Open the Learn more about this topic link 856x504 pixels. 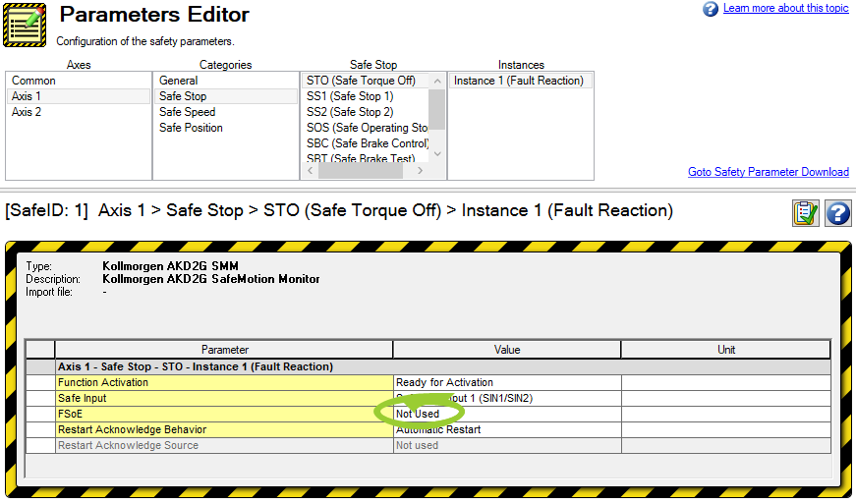coord(785,8)
